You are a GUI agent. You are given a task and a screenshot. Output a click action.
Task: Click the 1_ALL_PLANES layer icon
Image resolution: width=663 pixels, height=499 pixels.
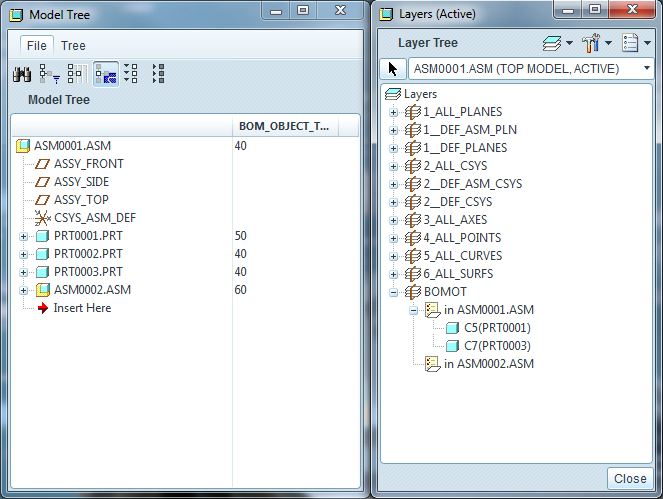point(413,112)
